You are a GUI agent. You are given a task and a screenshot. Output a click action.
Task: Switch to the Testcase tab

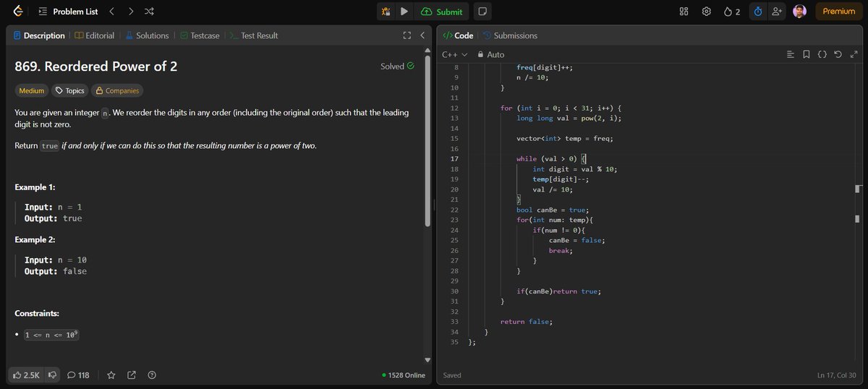click(200, 35)
